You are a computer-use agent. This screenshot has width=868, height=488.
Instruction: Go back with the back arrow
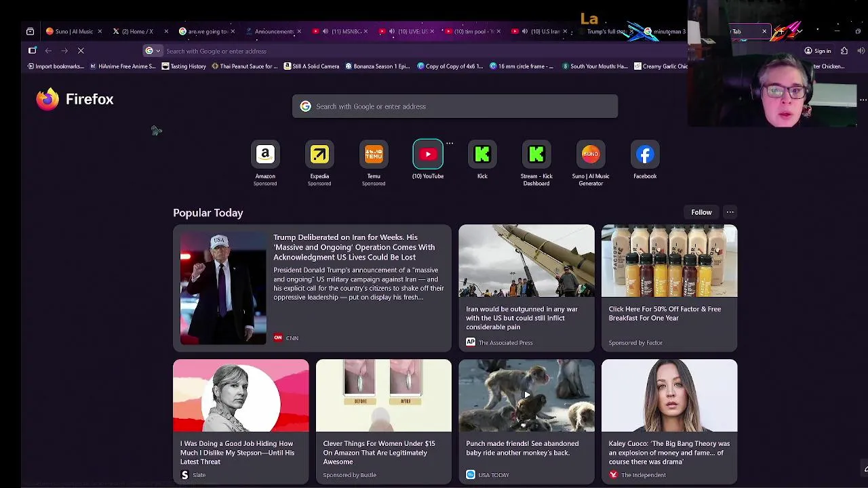coord(48,51)
